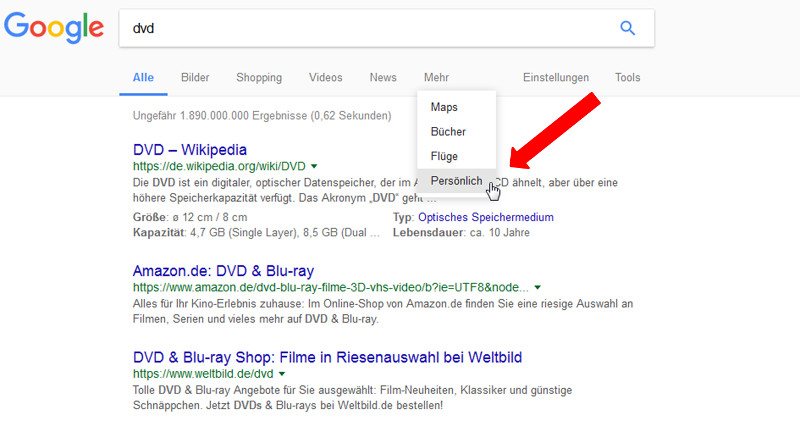Screen dimensions: 800x432
Task: Expand arrow next to weltbild.de URL
Action: click(282, 374)
